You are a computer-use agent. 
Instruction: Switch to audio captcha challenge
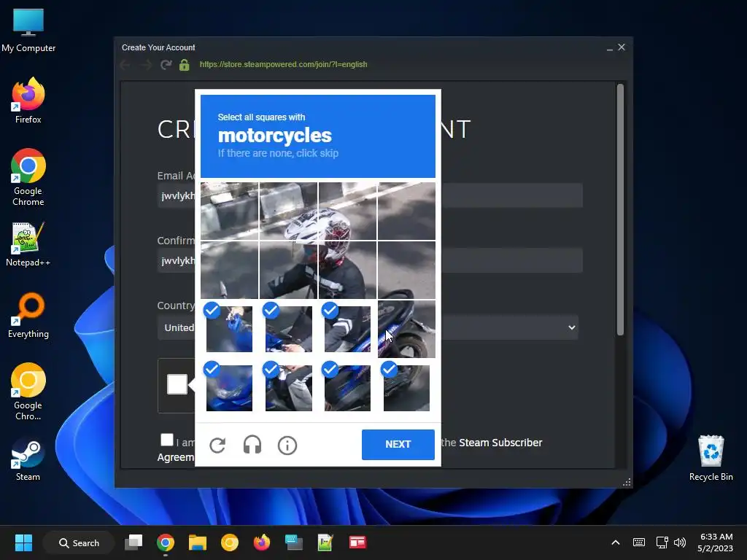pyautogui.click(x=252, y=446)
